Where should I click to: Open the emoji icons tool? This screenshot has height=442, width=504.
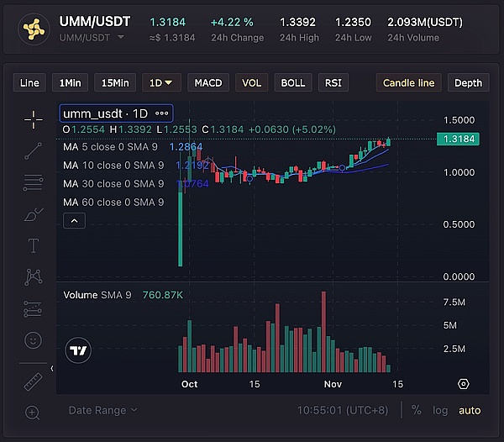click(x=33, y=340)
